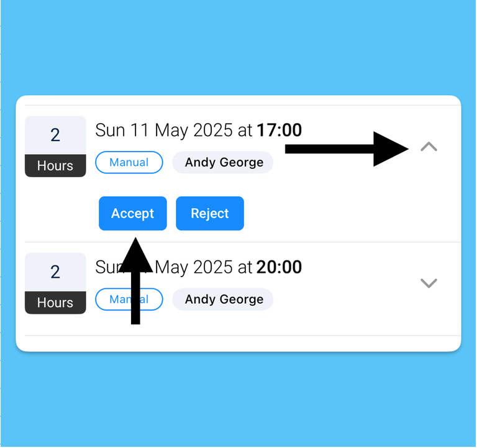
Task: Select the Andy George chip on the 17:00 booking
Action: point(224,163)
